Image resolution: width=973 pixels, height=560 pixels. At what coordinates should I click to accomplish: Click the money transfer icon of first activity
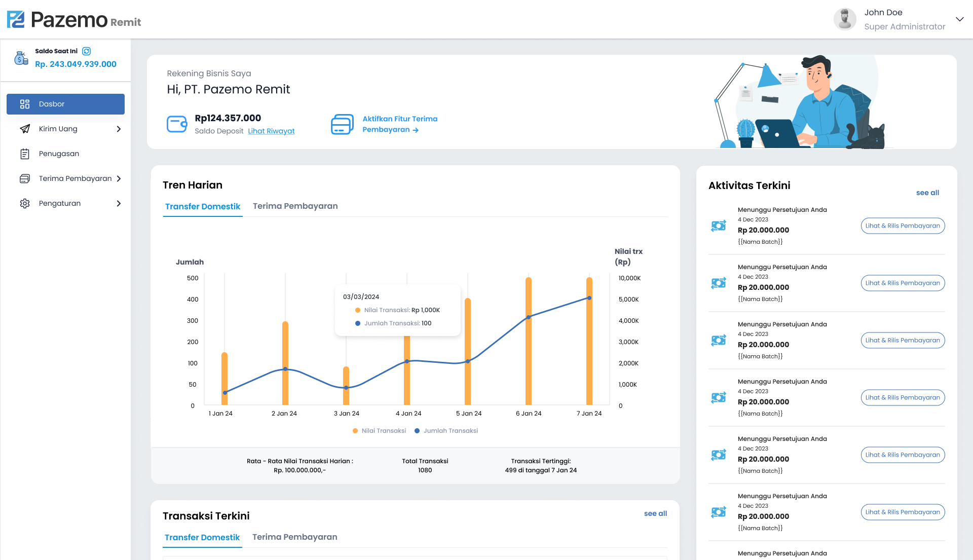(719, 226)
